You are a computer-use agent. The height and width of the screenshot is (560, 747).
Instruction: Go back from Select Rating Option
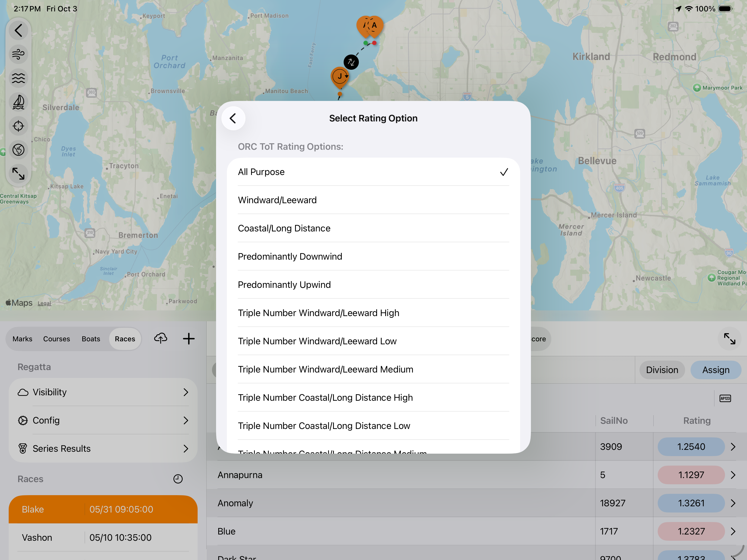click(233, 118)
